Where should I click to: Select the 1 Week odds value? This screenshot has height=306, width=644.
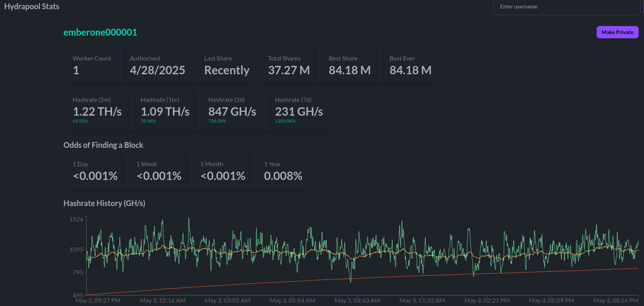[x=159, y=176]
